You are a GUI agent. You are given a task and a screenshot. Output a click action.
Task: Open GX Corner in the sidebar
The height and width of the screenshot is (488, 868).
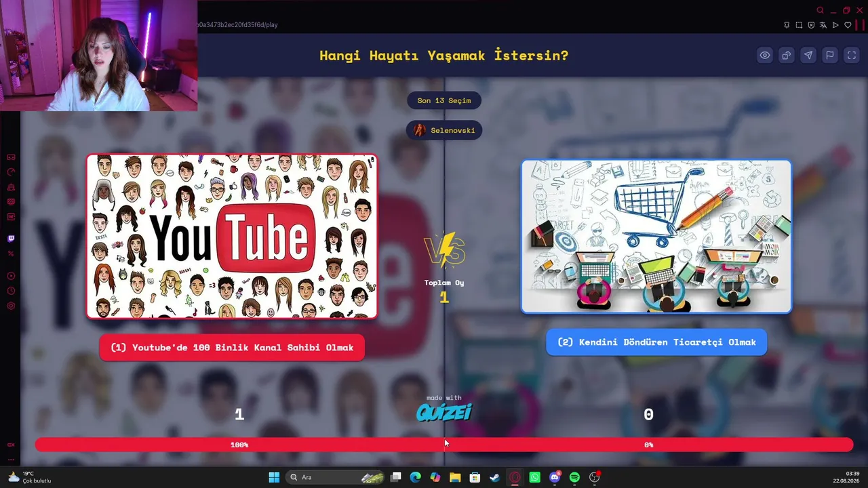pyautogui.click(x=11, y=445)
